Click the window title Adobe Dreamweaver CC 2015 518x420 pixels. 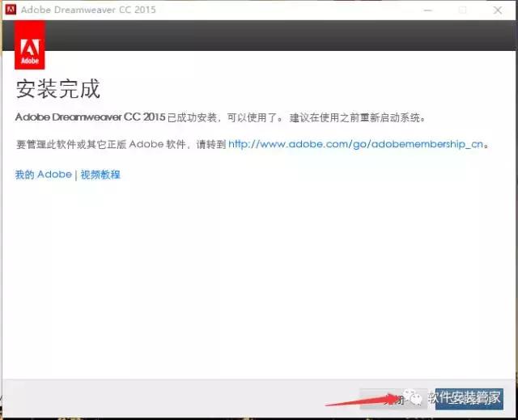[x=88, y=10]
